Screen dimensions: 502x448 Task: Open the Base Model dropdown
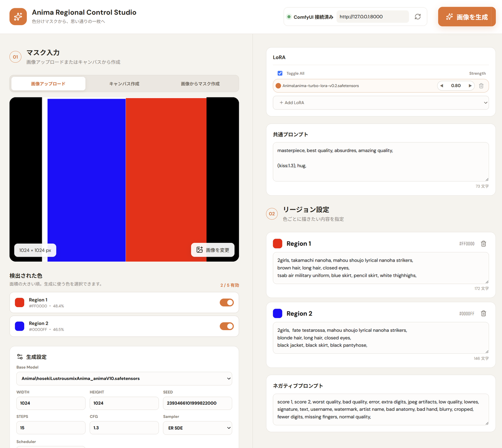pos(124,379)
